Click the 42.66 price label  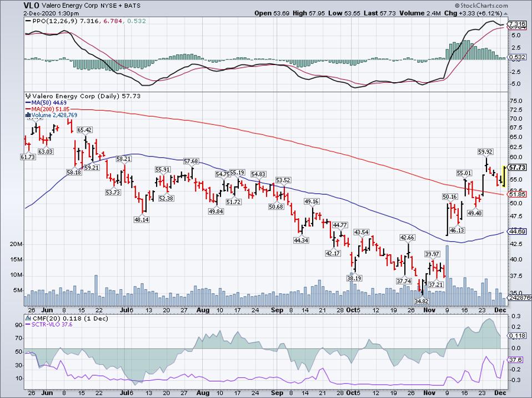407,238
